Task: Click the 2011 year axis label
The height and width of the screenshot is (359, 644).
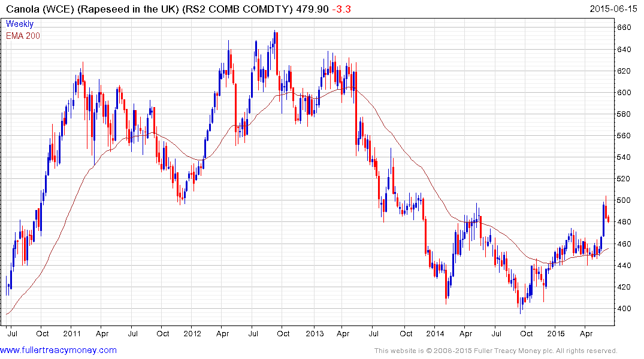Action: click(72, 333)
